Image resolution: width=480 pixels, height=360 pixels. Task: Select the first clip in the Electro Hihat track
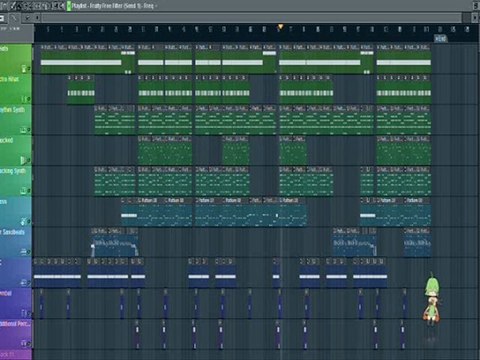(81, 90)
